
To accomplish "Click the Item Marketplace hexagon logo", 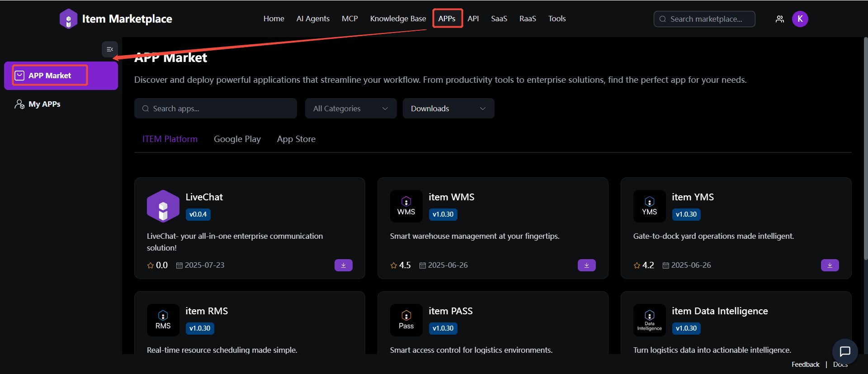I will click(68, 19).
